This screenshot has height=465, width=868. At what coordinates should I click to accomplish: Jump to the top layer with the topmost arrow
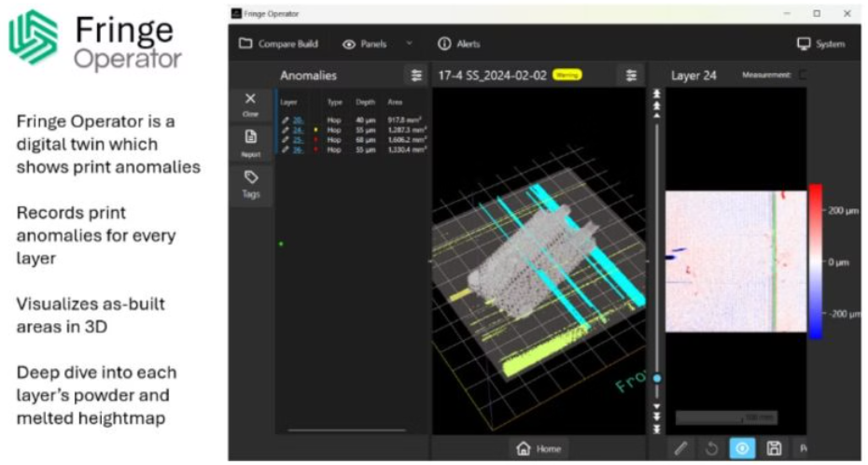656,93
